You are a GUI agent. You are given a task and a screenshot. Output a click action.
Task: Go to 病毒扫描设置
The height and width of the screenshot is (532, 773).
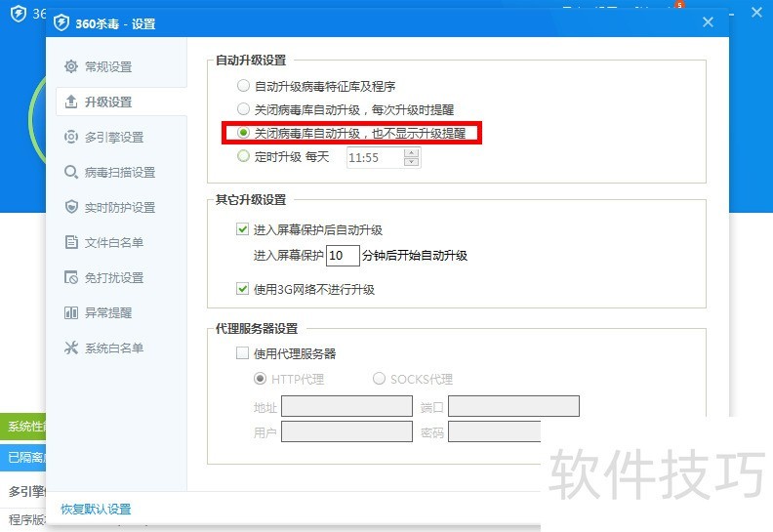[x=121, y=172]
